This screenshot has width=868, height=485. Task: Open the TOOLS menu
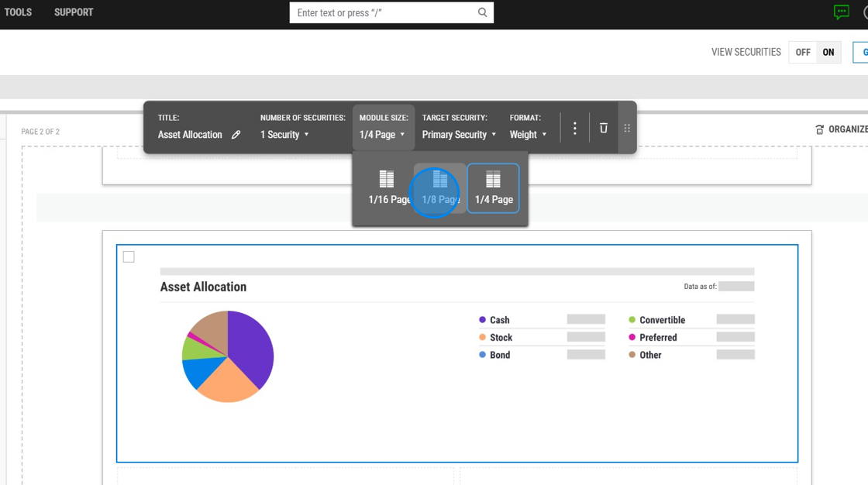18,12
